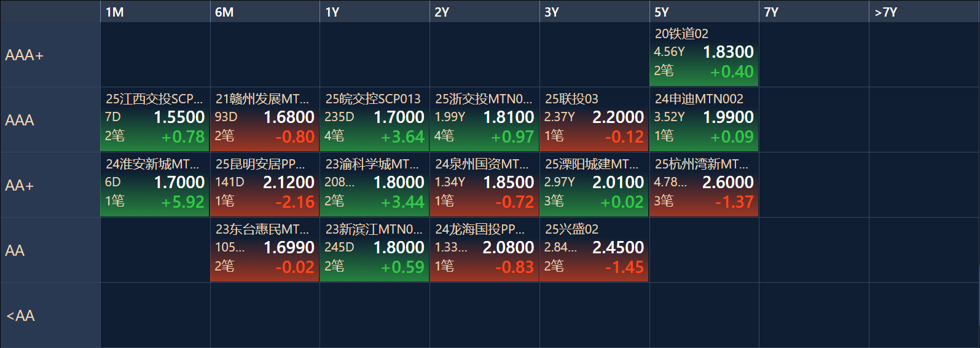Screen dimensions: 980x348
Task: Open the 23东台惠民MT bond cell
Action: (x=264, y=250)
